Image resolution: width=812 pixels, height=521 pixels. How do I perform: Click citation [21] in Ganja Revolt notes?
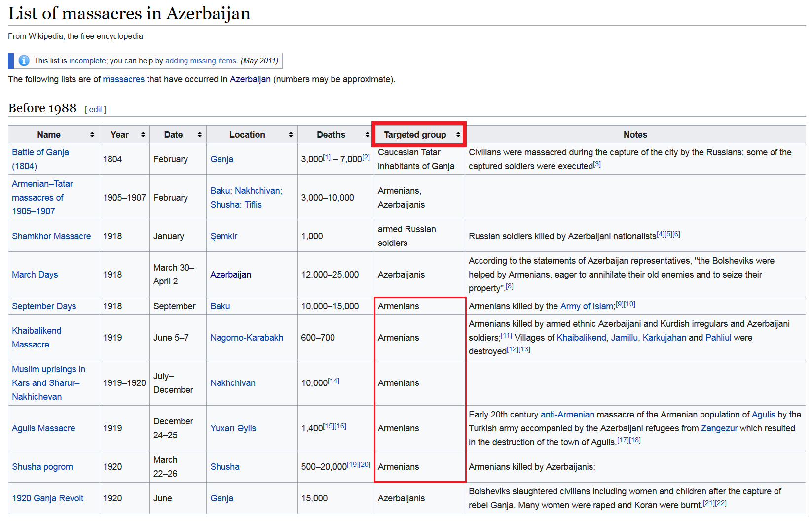pyautogui.click(x=708, y=503)
